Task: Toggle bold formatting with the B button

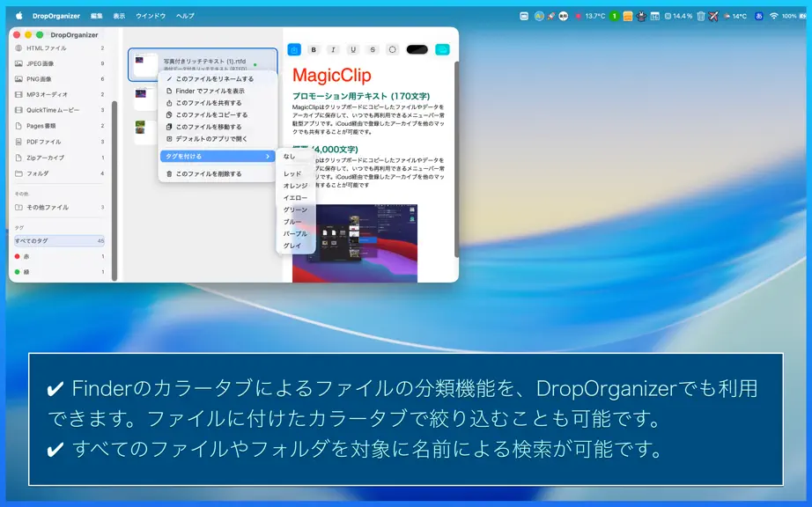Action: pyautogui.click(x=314, y=49)
